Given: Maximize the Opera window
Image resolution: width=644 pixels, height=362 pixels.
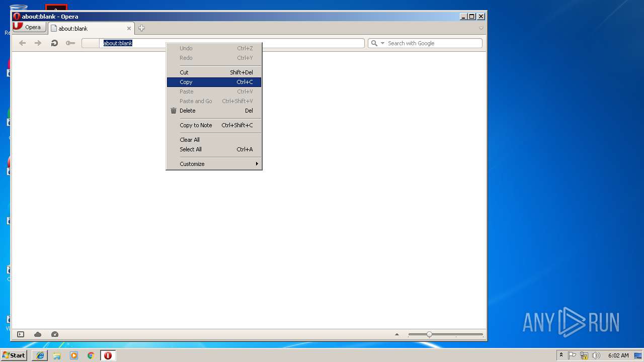Looking at the screenshot, I should (472, 17).
